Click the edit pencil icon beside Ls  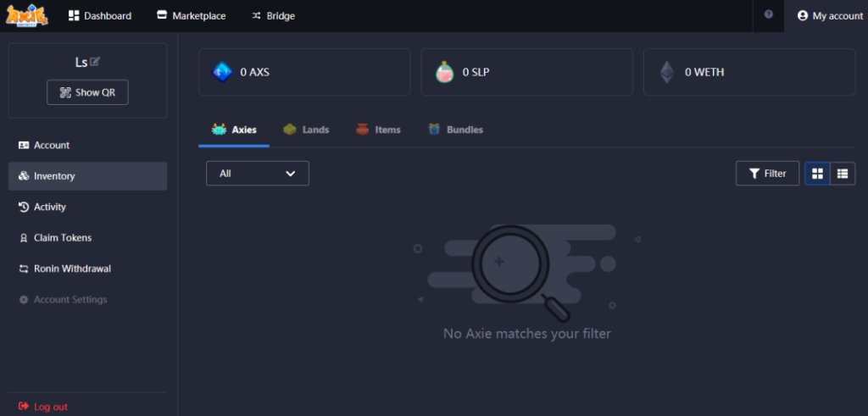tap(95, 62)
